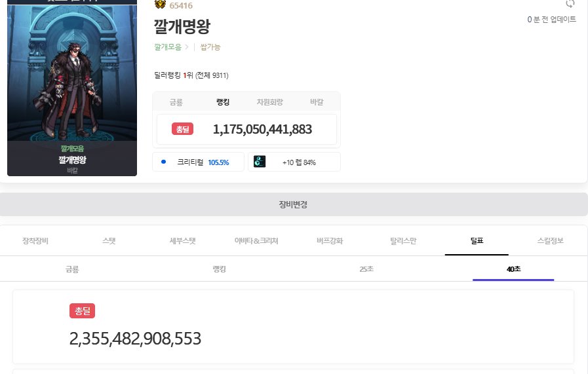Screen dimensions: 588x374
Task: Click the 0 분 전 업데이트 text
Action: tap(552, 20)
